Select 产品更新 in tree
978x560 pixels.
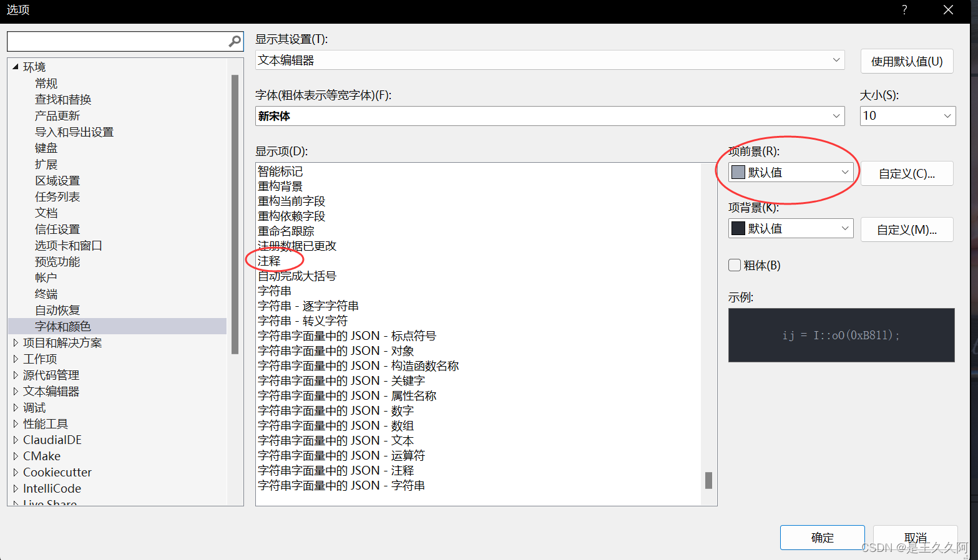tap(57, 115)
